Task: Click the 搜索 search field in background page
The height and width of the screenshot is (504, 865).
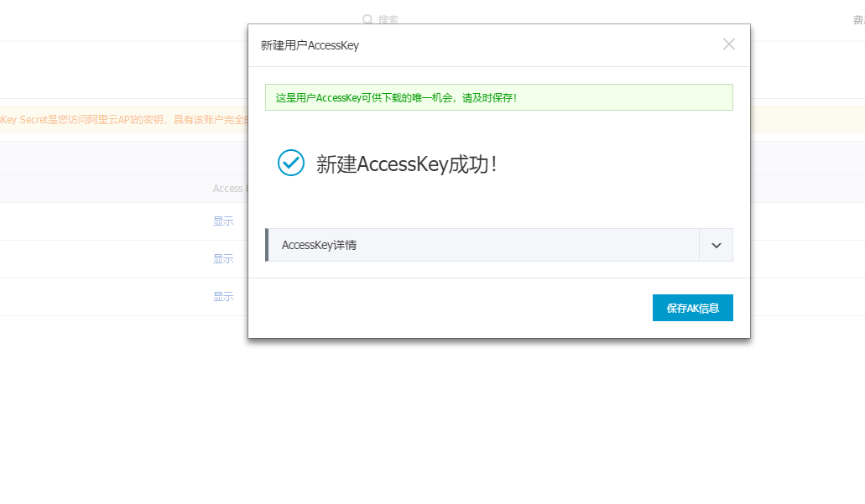Action: pyautogui.click(x=388, y=19)
